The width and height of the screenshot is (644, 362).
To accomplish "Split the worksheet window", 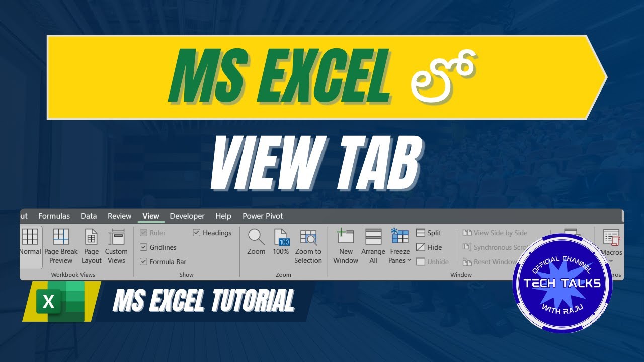I will point(429,233).
